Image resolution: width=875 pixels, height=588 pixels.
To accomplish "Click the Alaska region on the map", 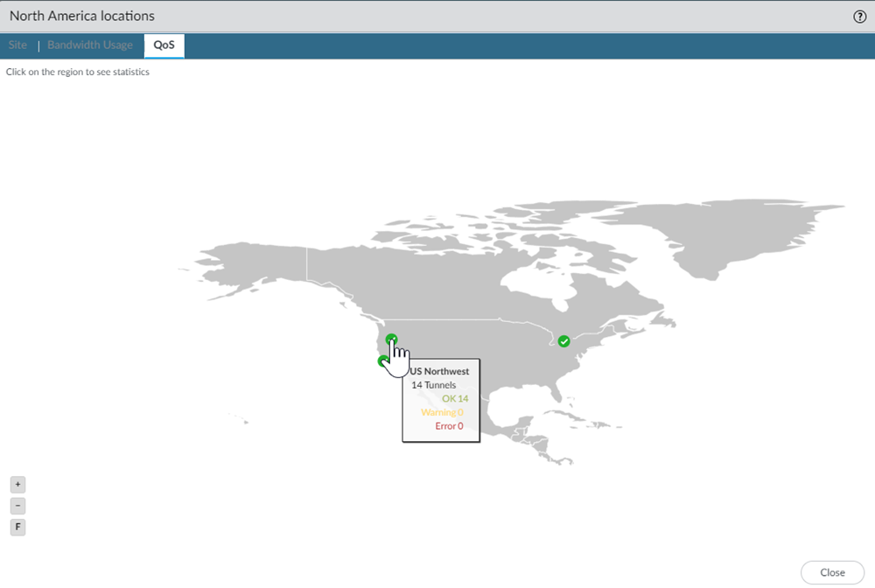I will [x=256, y=265].
